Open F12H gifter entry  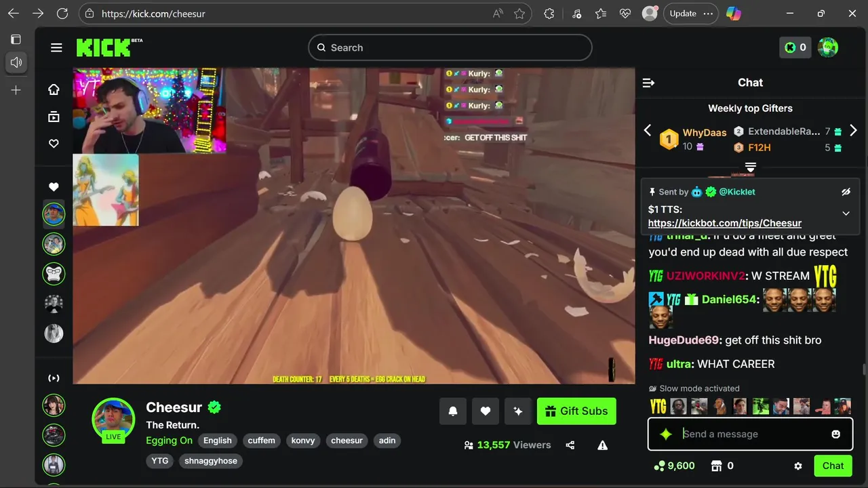(x=759, y=147)
